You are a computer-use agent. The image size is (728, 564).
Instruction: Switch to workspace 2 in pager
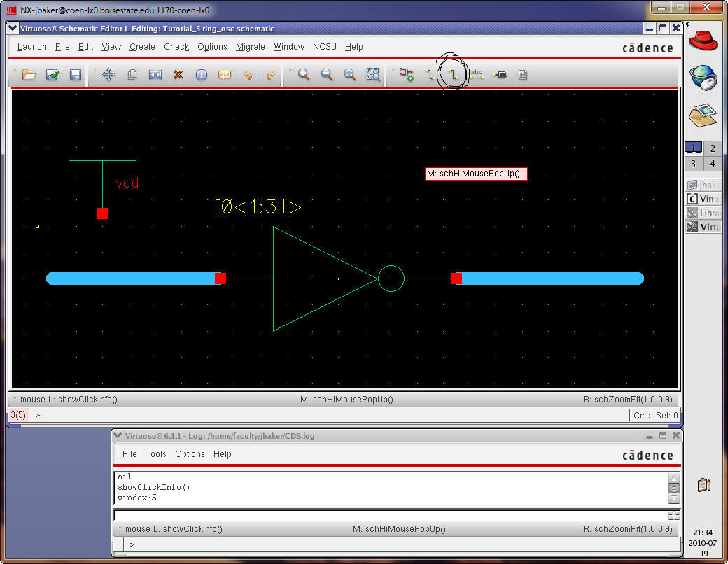713,148
